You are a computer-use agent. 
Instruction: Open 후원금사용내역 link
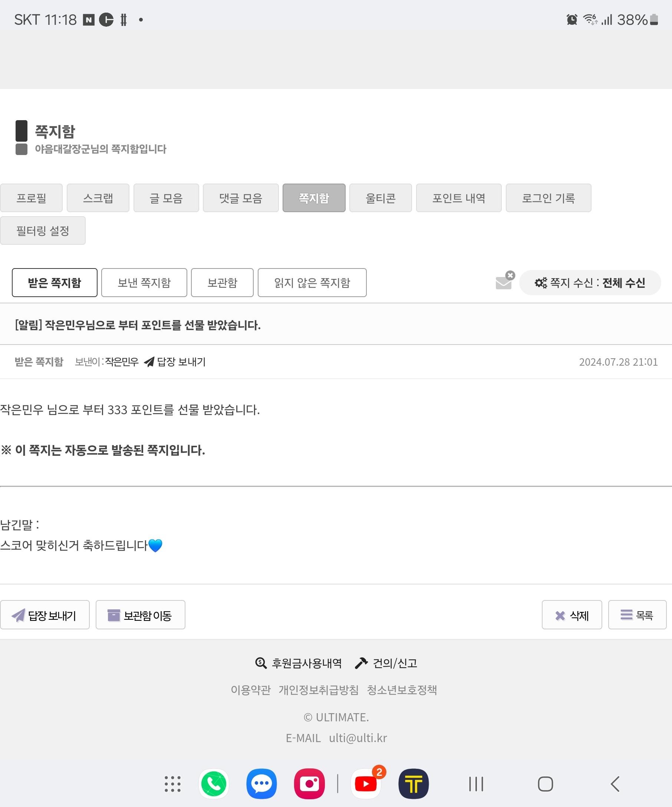click(299, 663)
